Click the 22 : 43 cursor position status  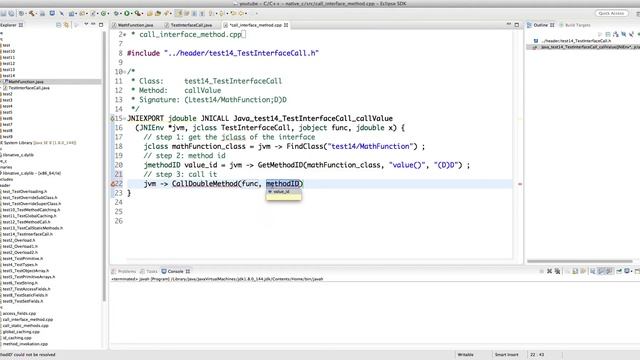[x=537, y=355]
